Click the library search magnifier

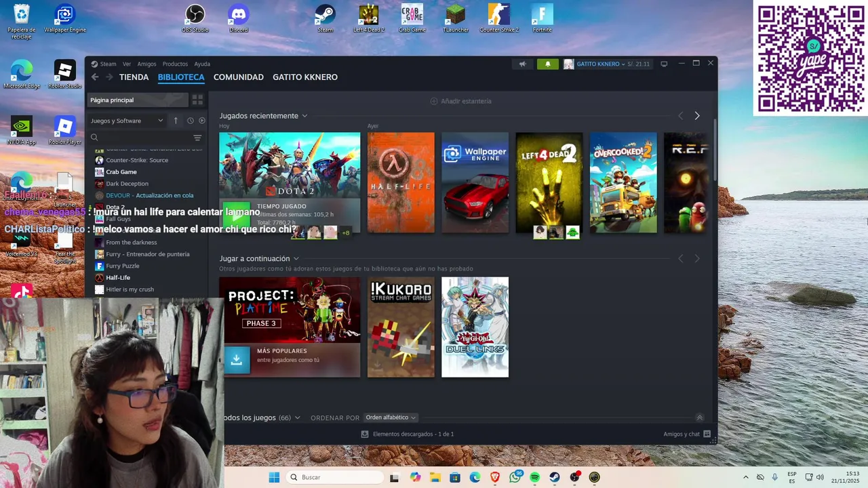94,138
